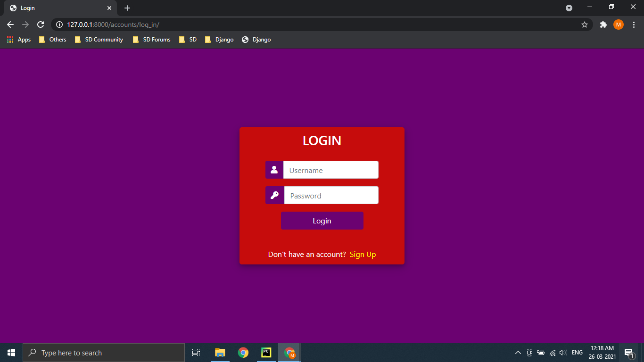Screen dimensions: 644x362
Task: Click the key icon beside Password field
Action: coord(274,195)
